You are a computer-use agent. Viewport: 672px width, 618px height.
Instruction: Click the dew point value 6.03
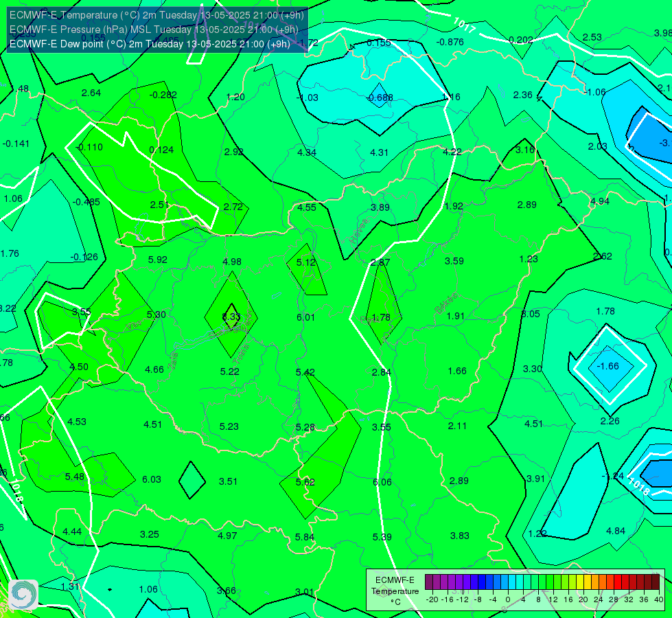(151, 479)
